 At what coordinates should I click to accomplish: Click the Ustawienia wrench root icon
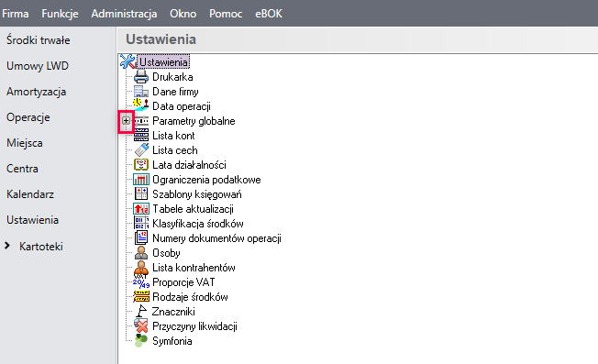pos(127,61)
